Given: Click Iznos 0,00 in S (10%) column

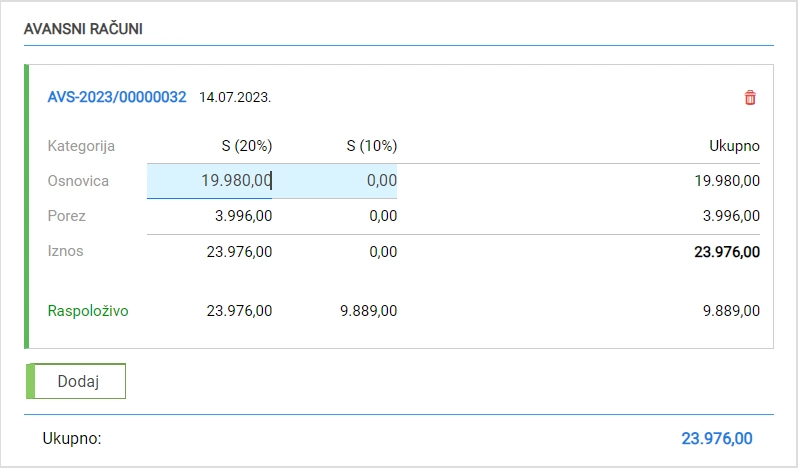Looking at the screenshot, I should click(383, 252).
